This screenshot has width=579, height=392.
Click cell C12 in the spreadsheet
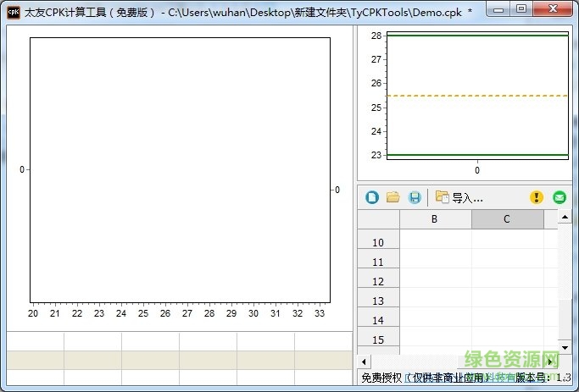[507, 278]
